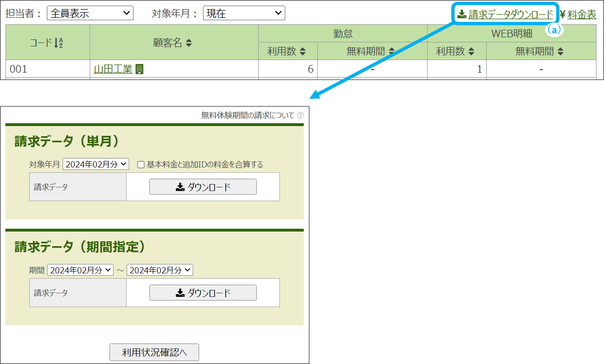The width and height of the screenshot is (604, 364).
Task: Click help icon beside 無料体験期間の請求について
Action: [300, 115]
